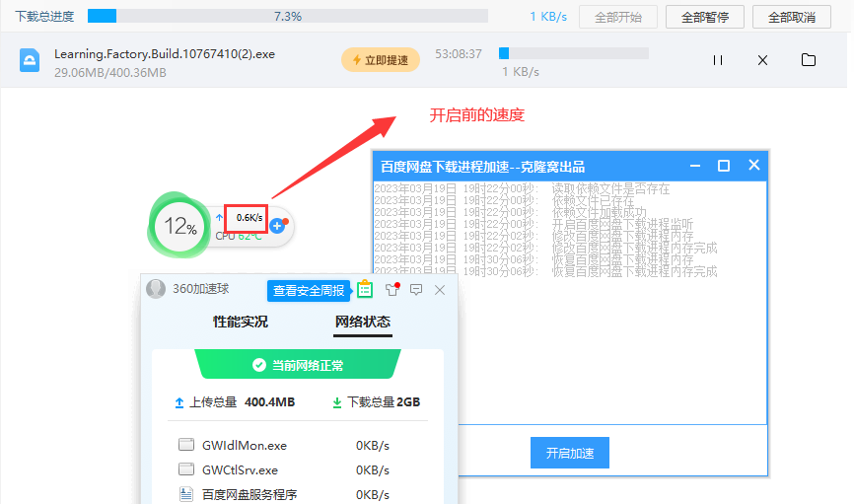854x504 pixels.
Task: Open the download folder icon
Action: (x=809, y=59)
